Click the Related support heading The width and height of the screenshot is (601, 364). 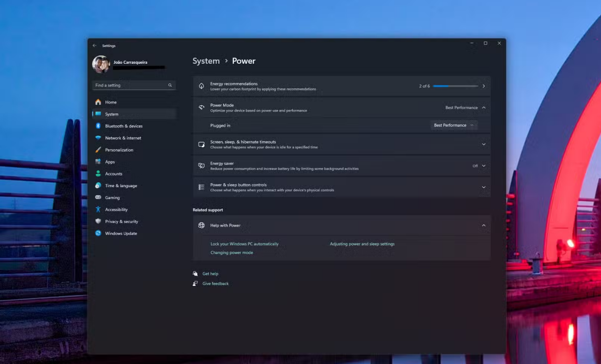pos(208,210)
